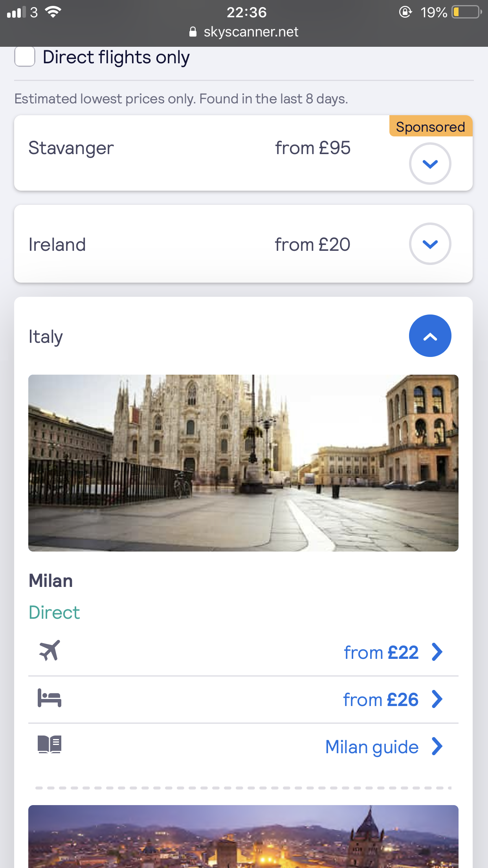
Task: Tap the battery icon in the status bar
Action: pyautogui.click(x=466, y=12)
